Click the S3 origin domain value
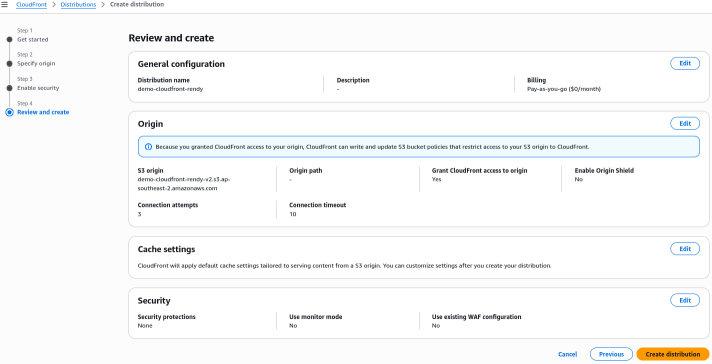The width and height of the screenshot is (712, 364). pyautogui.click(x=184, y=184)
